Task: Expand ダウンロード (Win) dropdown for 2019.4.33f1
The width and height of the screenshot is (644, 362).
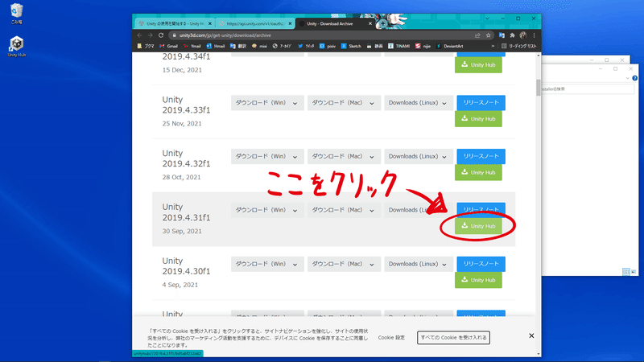Action: click(267, 103)
